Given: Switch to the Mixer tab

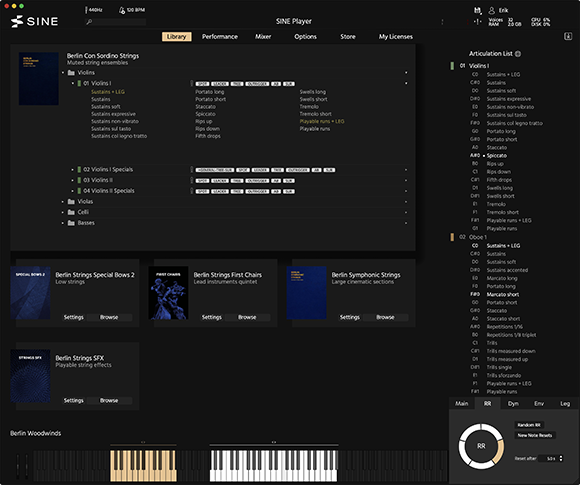Looking at the screenshot, I should coord(263,37).
